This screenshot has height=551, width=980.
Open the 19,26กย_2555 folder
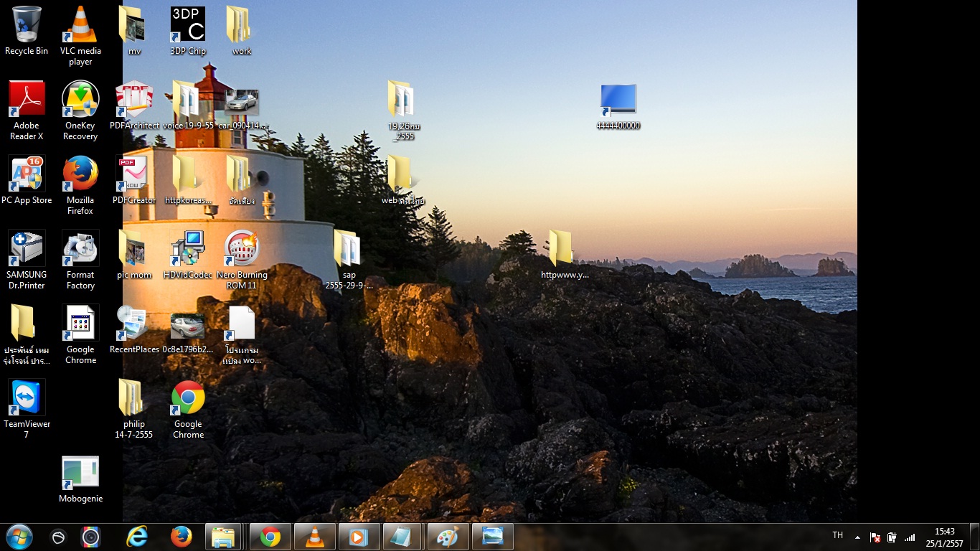point(403,110)
